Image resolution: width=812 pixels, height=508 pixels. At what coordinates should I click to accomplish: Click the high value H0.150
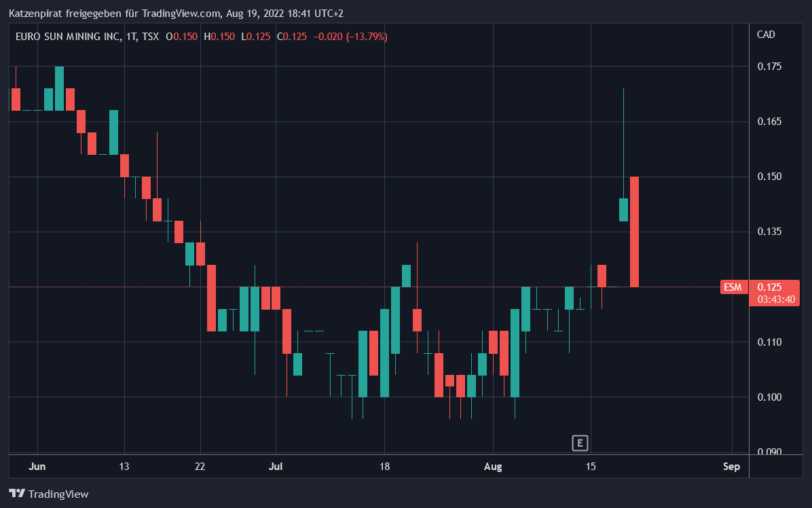tap(219, 37)
